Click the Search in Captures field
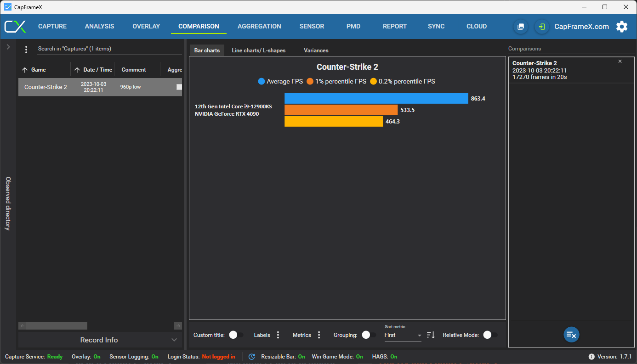Image resolution: width=637 pixels, height=364 pixels. tap(109, 49)
